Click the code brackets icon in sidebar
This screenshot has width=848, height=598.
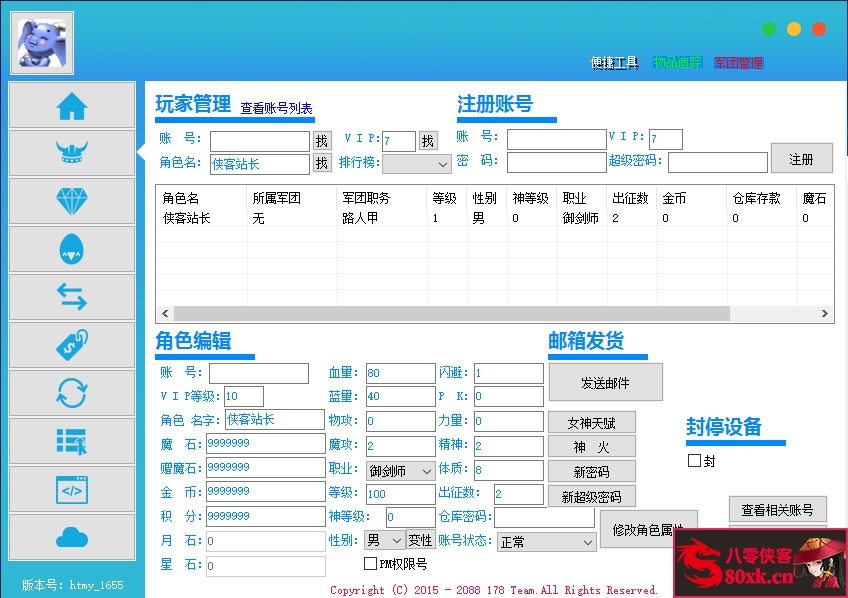click(71, 489)
